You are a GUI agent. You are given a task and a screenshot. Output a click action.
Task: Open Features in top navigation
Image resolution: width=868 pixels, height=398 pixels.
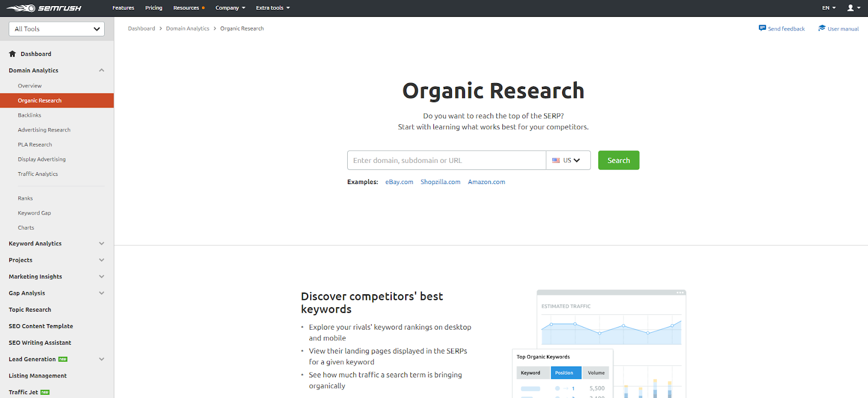[x=123, y=8]
